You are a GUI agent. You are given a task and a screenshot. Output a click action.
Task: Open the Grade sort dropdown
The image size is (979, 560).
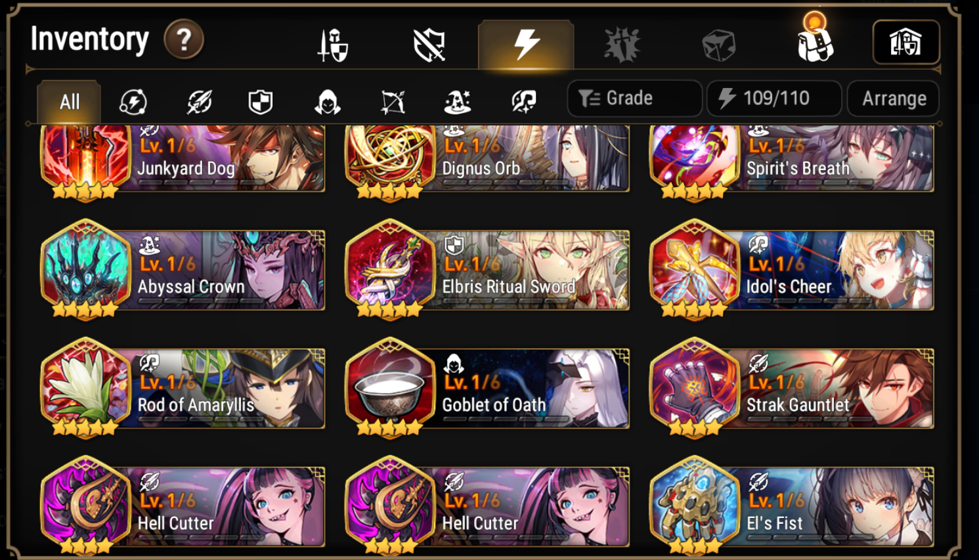(x=634, y=98)
